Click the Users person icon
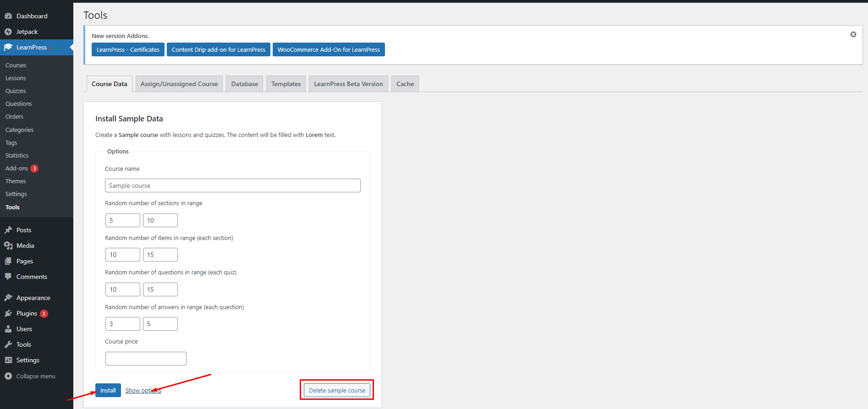Image resolution: width=868 pixels, height=409 pixels. tap(8, 329)
